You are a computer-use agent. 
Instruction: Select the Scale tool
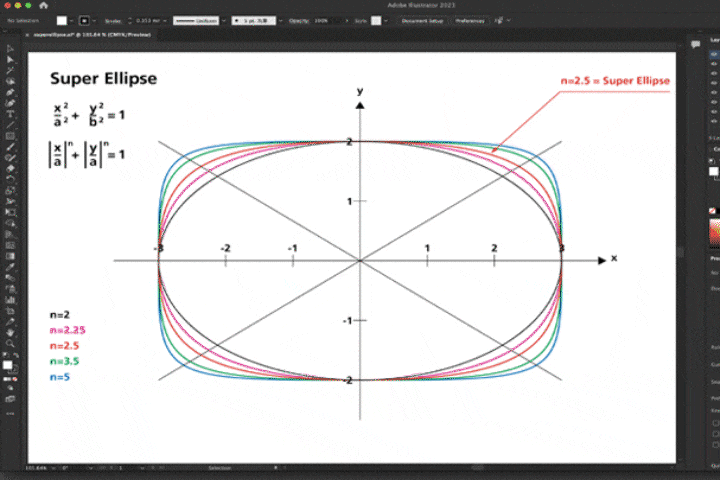pyautogui.click(x=10, y=191)
